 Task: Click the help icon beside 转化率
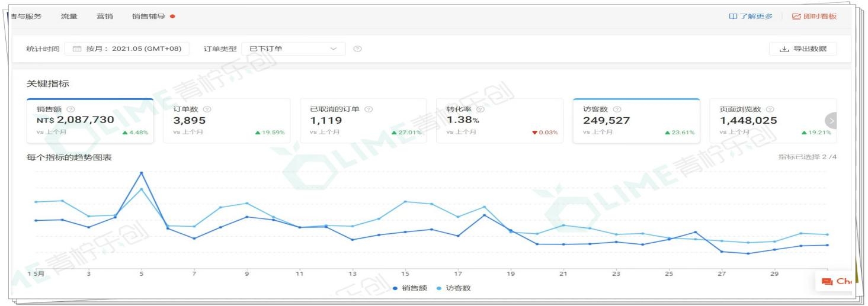pyautogui.click(x=481, y=109)
